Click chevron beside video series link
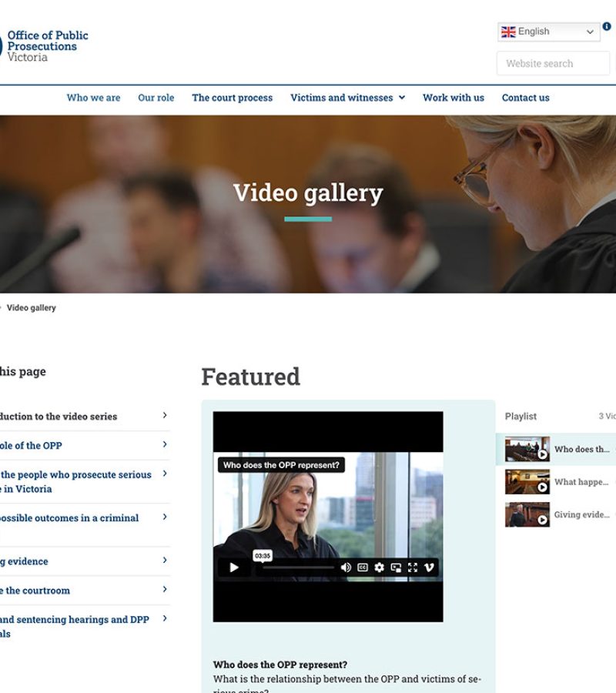 pos(165,415)
